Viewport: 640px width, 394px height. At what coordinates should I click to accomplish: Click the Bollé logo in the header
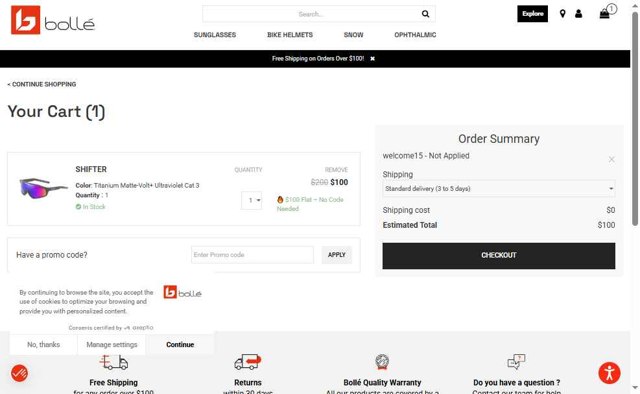53,20
